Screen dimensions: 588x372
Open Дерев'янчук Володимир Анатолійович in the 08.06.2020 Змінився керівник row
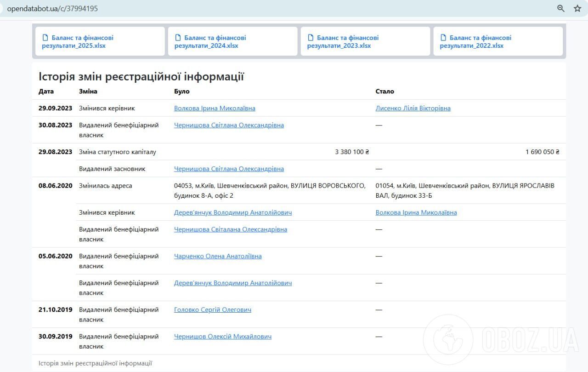pyautogui.click(x=233, y=212)
